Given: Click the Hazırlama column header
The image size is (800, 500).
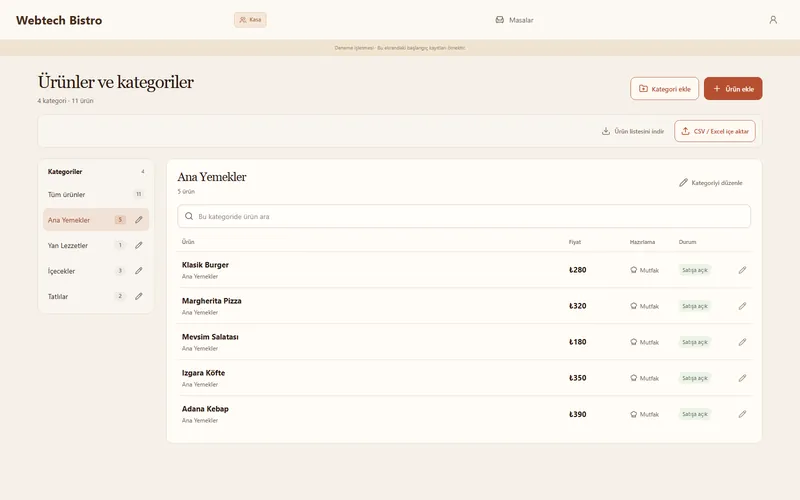Looking at the screenshot, I should pos(642,242).
